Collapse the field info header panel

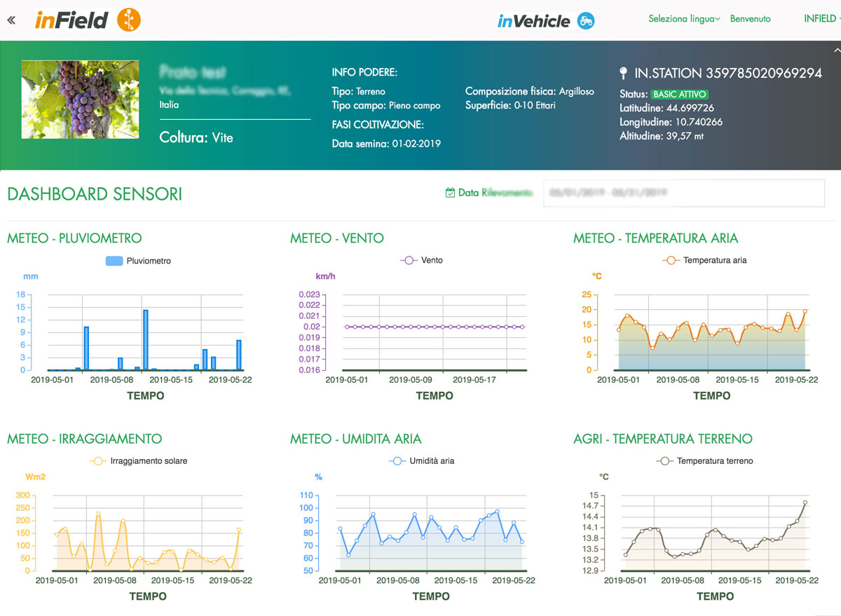click(x=835, y=50)
